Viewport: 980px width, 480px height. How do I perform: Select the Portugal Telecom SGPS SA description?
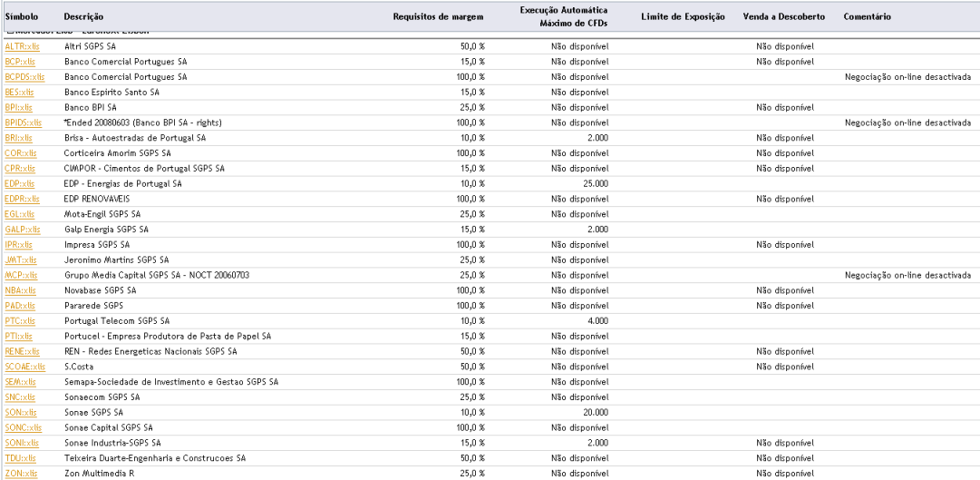[117, 321]
